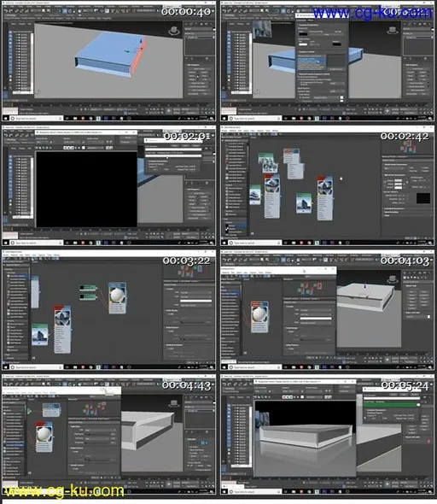
Task: Select the building bitmap node at 00:03:22
Action: (40, 334)
